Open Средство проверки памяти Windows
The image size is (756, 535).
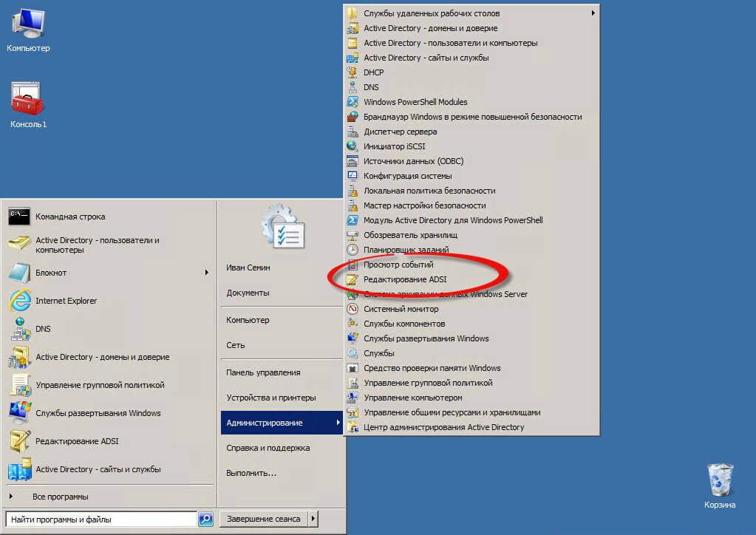click(x=471, y=368)
